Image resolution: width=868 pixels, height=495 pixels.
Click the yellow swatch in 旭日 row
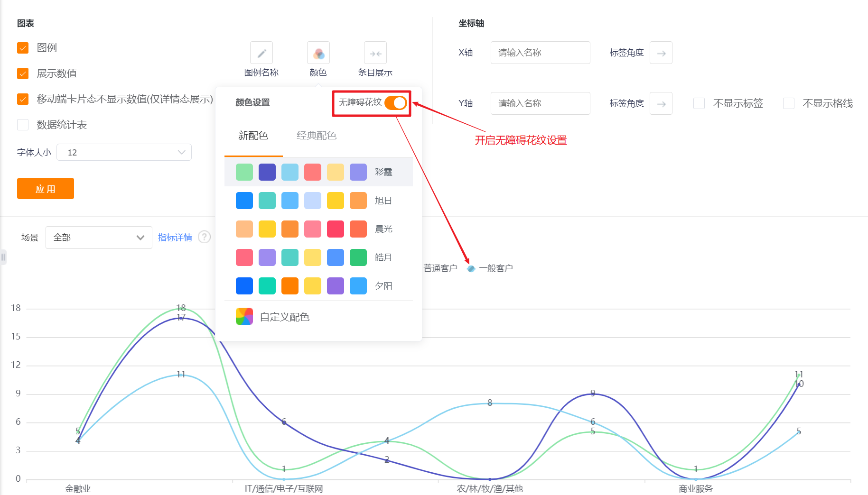tap(336, 201)
